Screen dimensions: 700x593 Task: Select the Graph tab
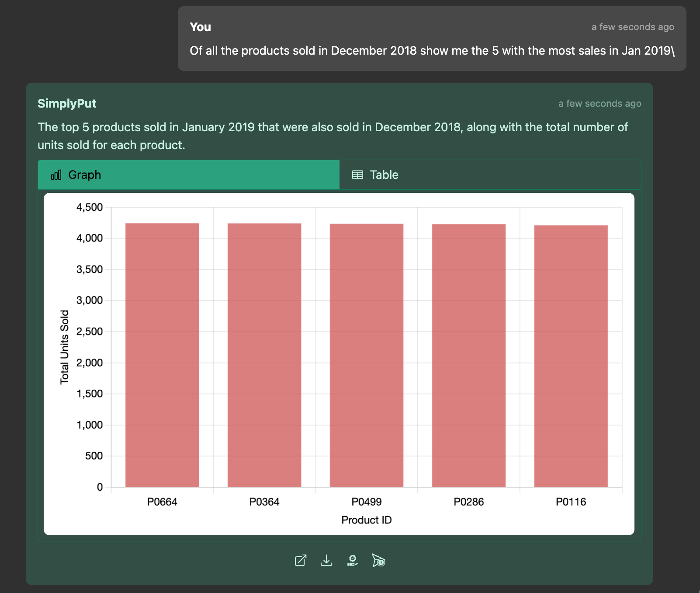(189, 175)
